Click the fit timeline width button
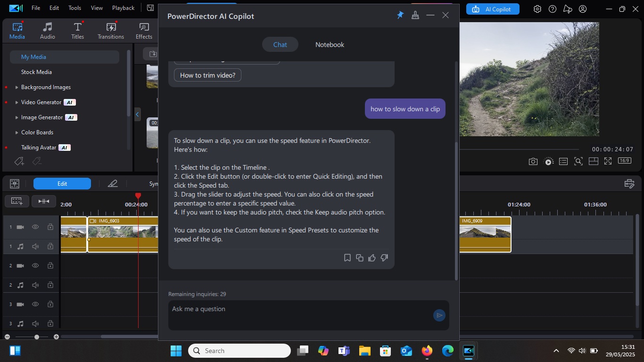This screenshot has height=362, width=644. [44, 201]
